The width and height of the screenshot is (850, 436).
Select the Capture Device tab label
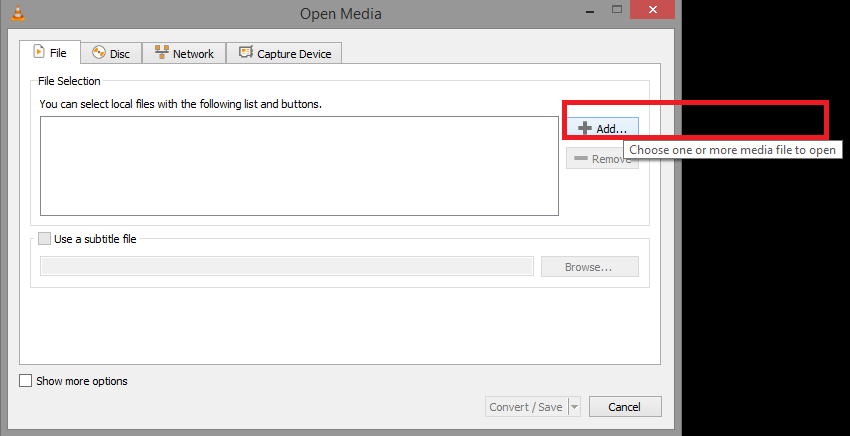coord(295,54)
